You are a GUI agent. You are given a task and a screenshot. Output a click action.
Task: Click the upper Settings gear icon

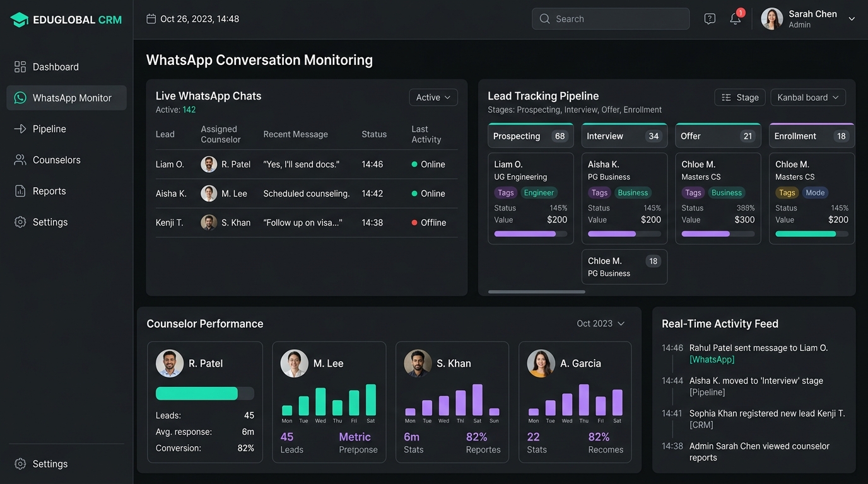coord(20,222)
